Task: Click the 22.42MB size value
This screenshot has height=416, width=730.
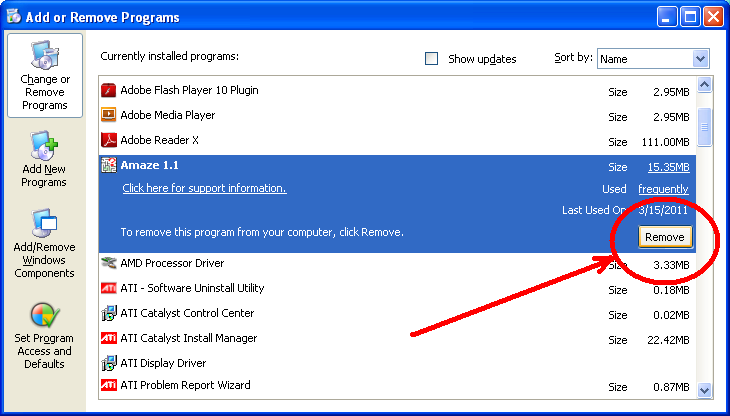Action: click(668, 340)
